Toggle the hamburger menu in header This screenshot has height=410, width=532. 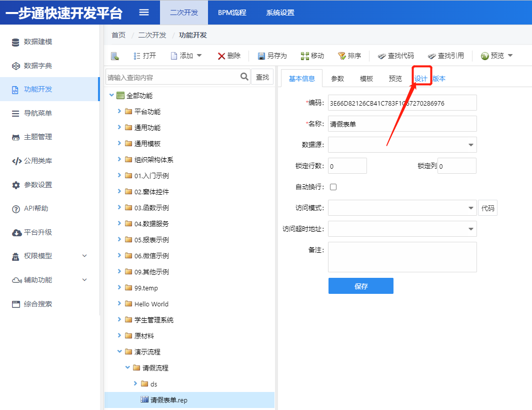pos(144,13)
